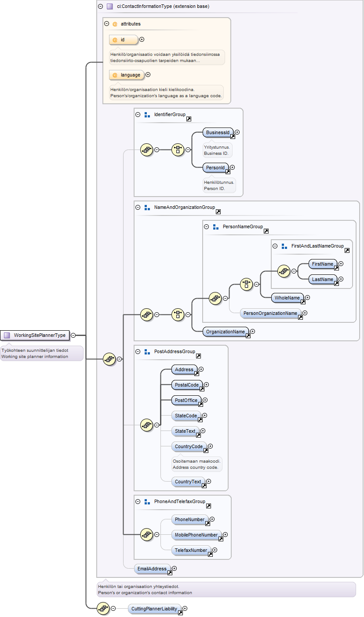Click the sequence icon inside PhoneAndTelefaxGroup

146,535
